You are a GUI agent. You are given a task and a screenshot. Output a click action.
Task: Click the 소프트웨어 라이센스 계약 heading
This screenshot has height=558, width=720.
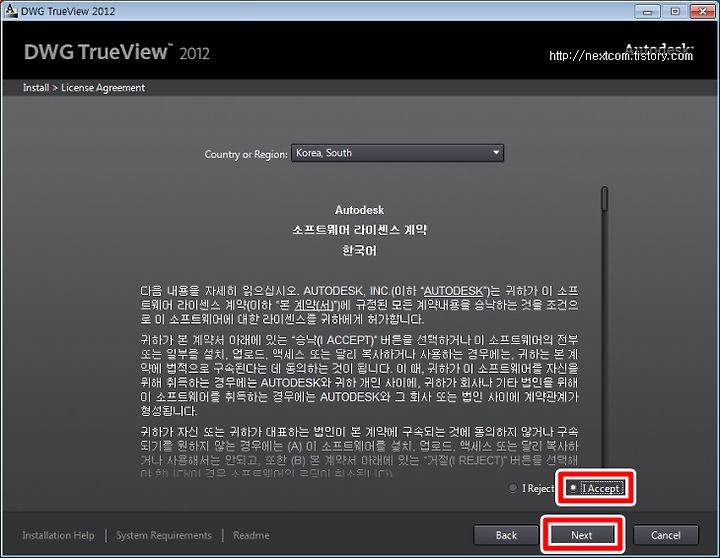click(360, 230)
